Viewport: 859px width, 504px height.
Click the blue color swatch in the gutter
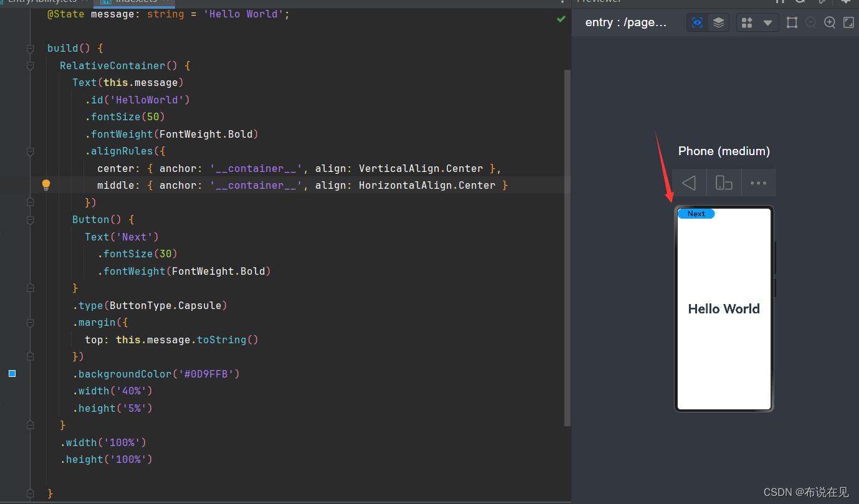12,373
